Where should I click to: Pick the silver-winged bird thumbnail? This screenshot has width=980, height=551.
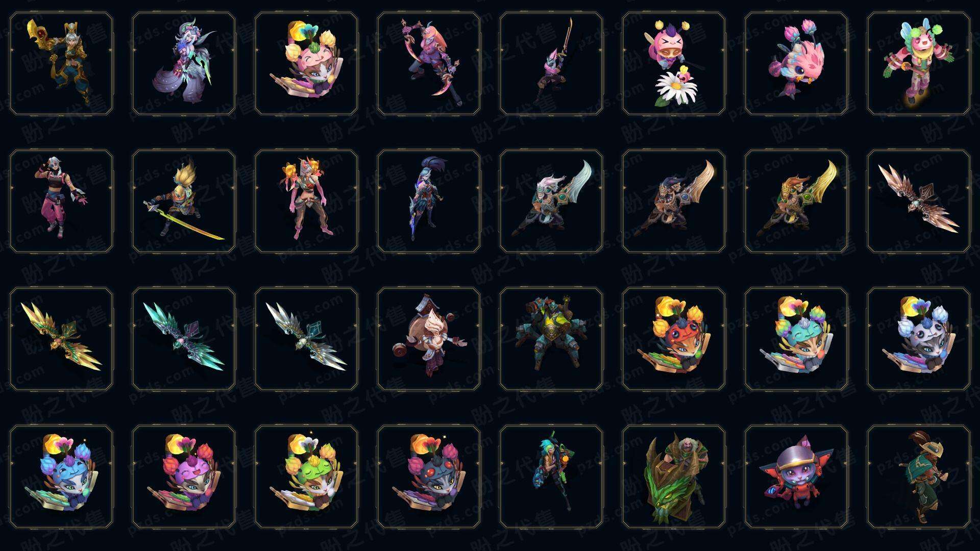click(306, 339)
